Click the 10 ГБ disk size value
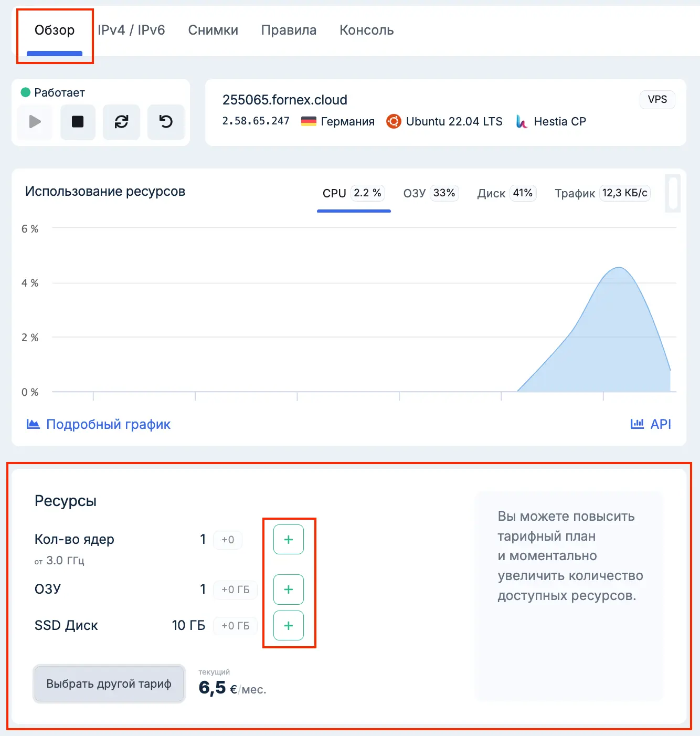Viewport: 700px width, 736px height. click(x=188, y=625)
